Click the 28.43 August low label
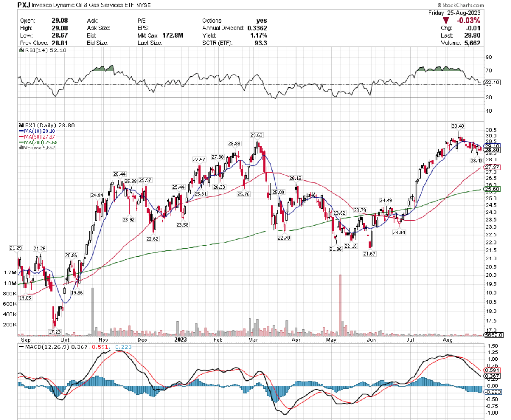 (476, 160)
